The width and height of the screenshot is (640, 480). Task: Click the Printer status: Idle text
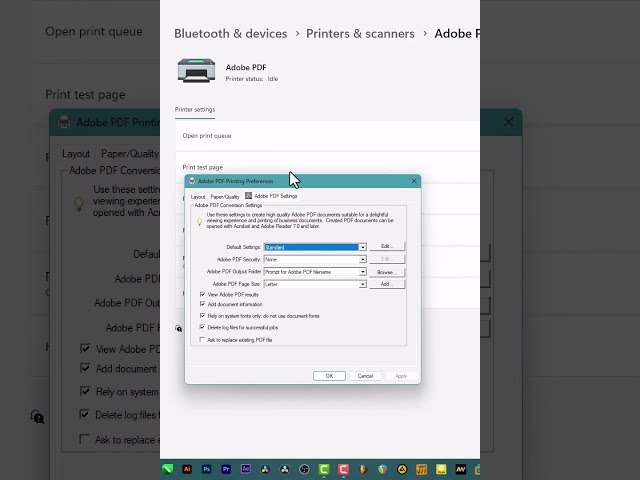point(252,79)
